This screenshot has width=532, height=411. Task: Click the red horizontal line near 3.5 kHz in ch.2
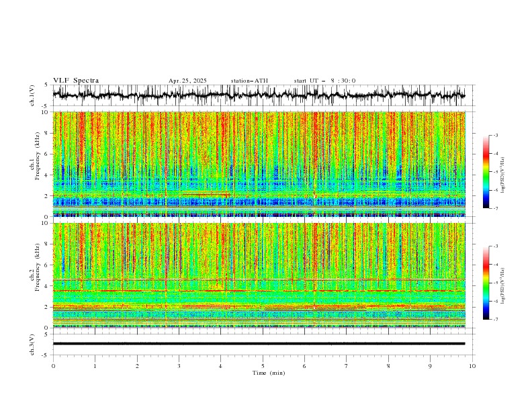259,291
